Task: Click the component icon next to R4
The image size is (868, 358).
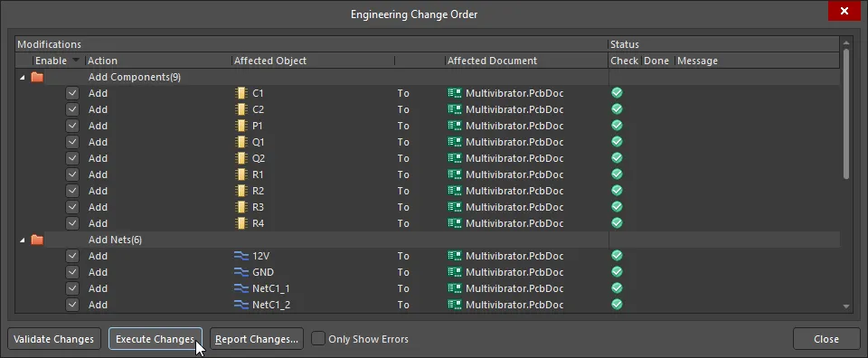Action: (241, 223)
